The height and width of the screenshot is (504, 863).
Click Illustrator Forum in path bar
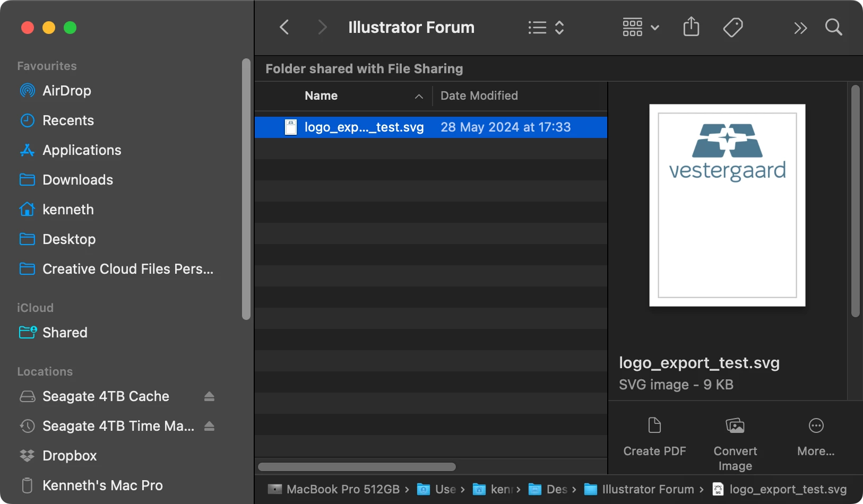click(639, 489)
